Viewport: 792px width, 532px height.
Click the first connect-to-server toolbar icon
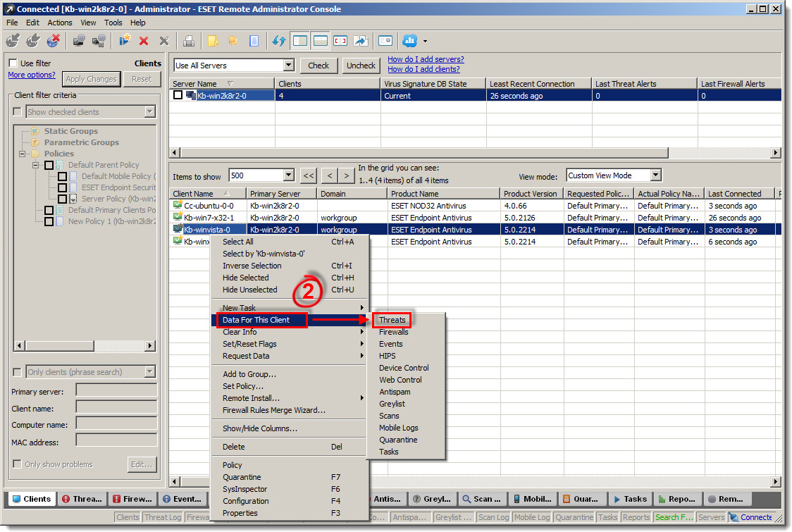click(13, 40)
